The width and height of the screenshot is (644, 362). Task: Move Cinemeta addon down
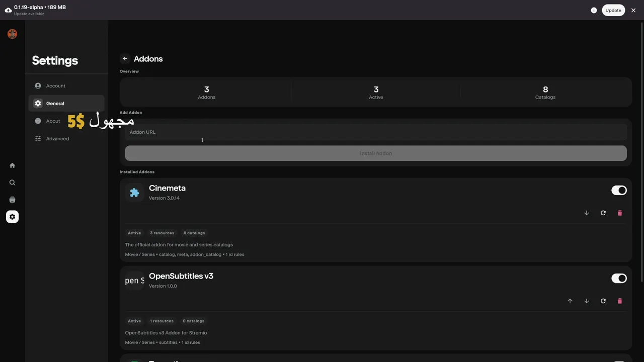coord(587,213)
